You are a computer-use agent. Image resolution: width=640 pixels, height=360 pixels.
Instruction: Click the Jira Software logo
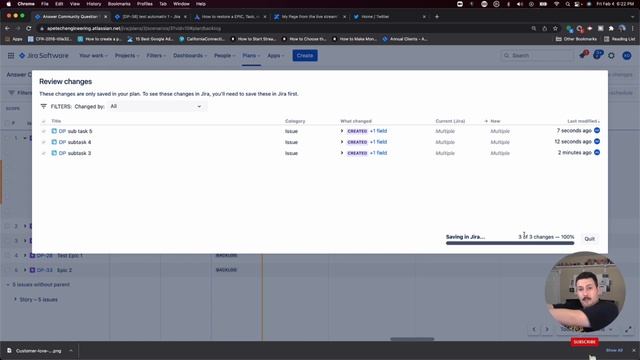pos(44,56)
